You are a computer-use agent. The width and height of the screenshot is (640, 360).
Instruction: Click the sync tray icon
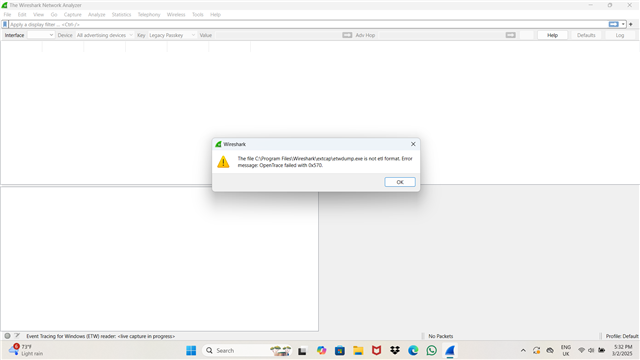pos(536,351)
